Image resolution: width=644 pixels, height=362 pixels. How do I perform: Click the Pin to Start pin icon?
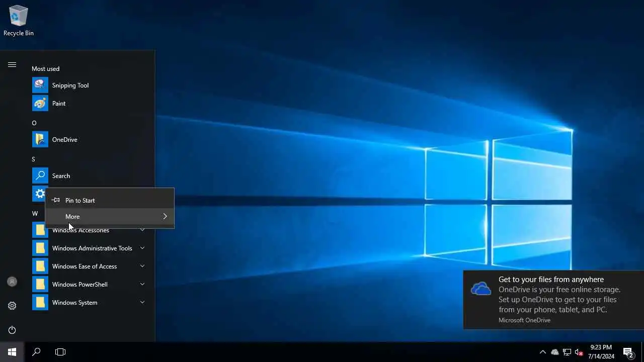(55, 200)
